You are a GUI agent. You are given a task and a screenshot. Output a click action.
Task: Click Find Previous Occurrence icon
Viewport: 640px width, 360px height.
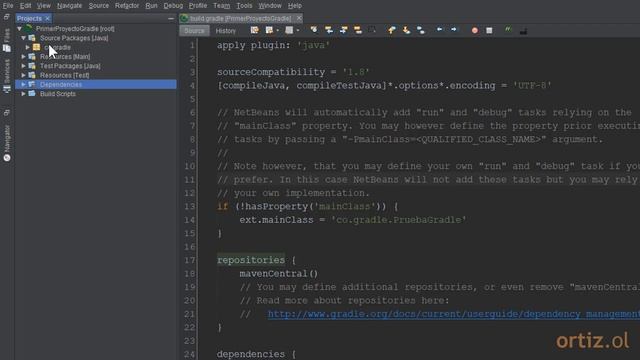329,30
